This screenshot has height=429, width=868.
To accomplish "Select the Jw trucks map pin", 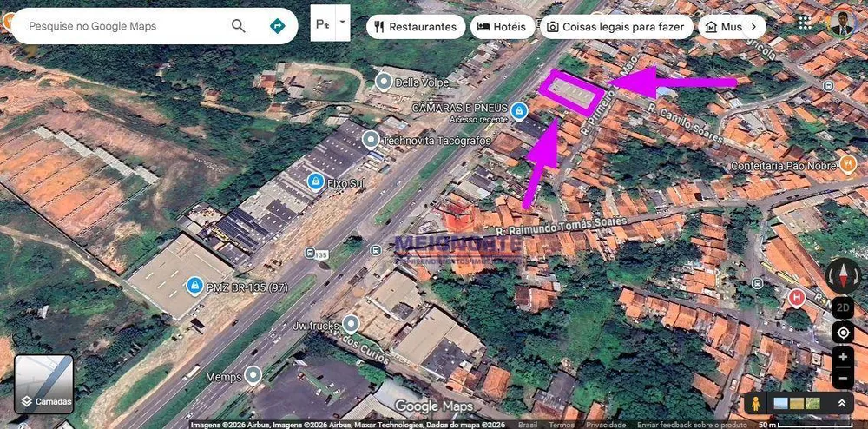I will (x=351, y=324).
